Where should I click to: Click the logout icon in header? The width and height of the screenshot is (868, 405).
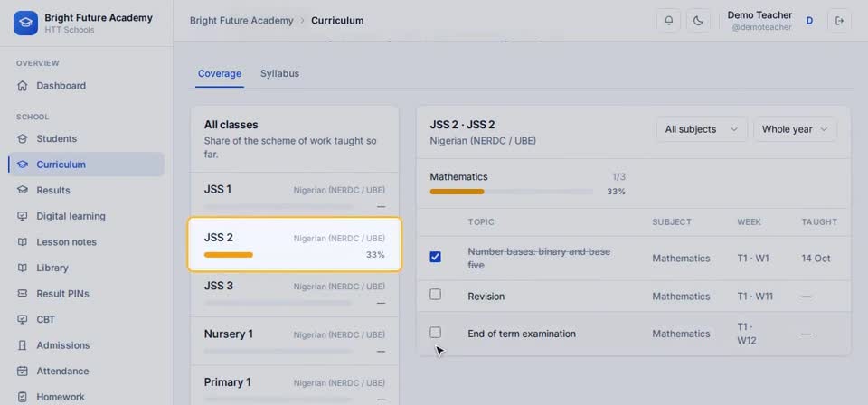click(839, 21)
